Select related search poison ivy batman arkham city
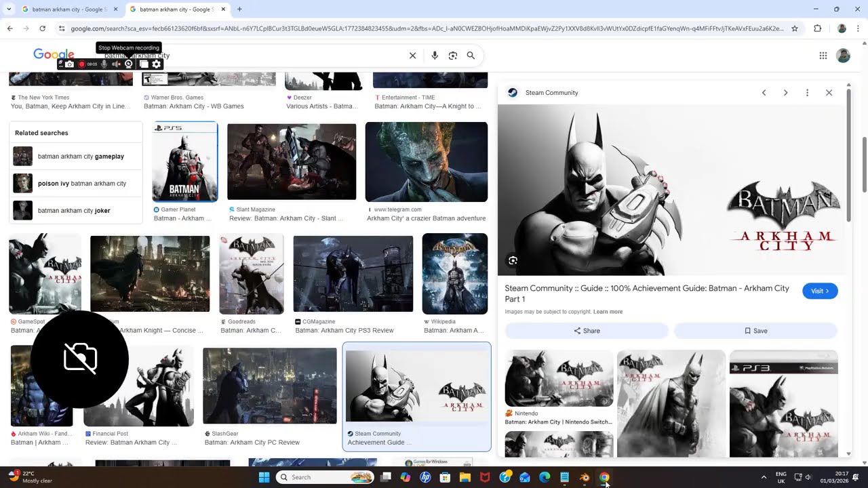Image resolution: width=868 pixels, height=488 pixels. pos(76,184)
